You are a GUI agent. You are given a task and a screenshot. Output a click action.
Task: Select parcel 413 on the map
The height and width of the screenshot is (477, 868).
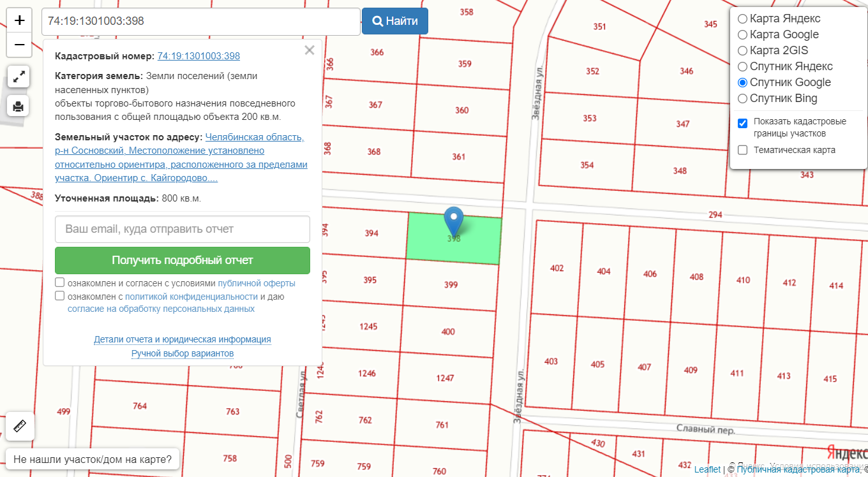pyautogui.click(x=784, y=376)
